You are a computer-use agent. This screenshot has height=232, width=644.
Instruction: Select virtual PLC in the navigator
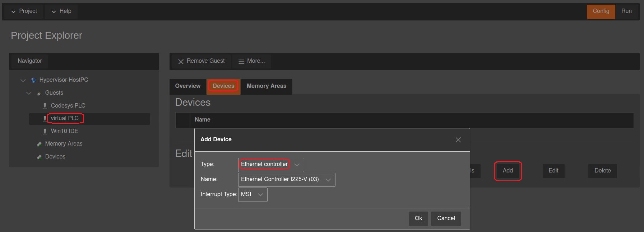(65, 118)
